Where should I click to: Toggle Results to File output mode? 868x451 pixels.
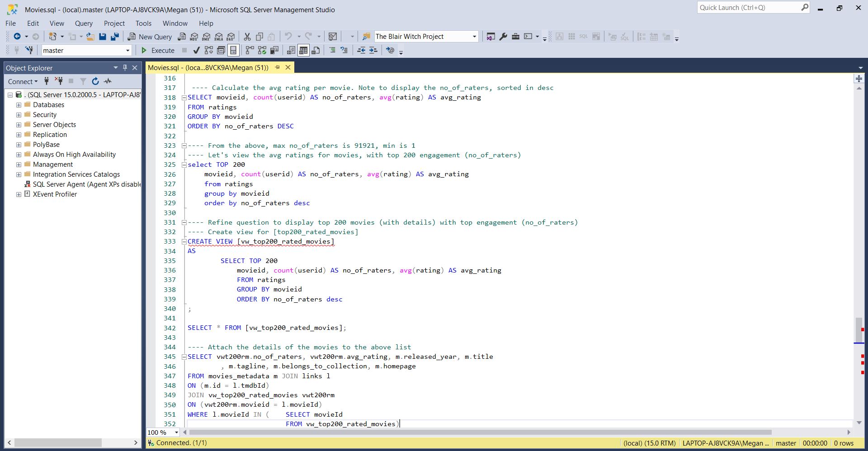(x=316, y=50)
